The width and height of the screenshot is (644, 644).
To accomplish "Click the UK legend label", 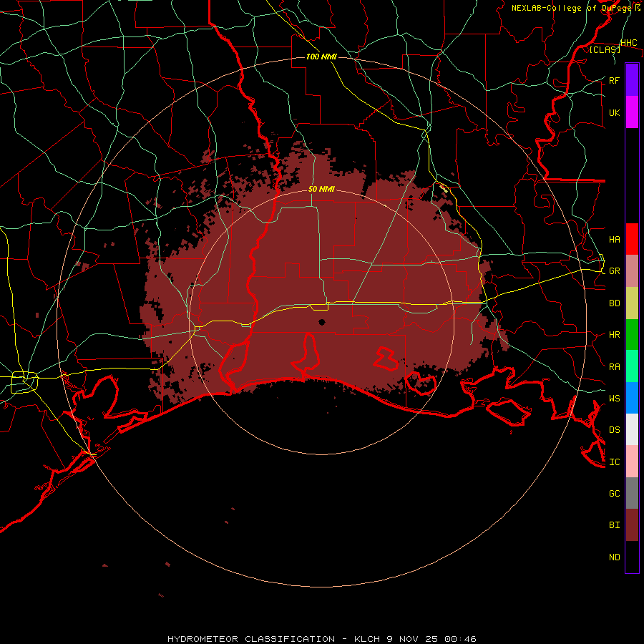I will pyautogui.click(x=614, y=112).
